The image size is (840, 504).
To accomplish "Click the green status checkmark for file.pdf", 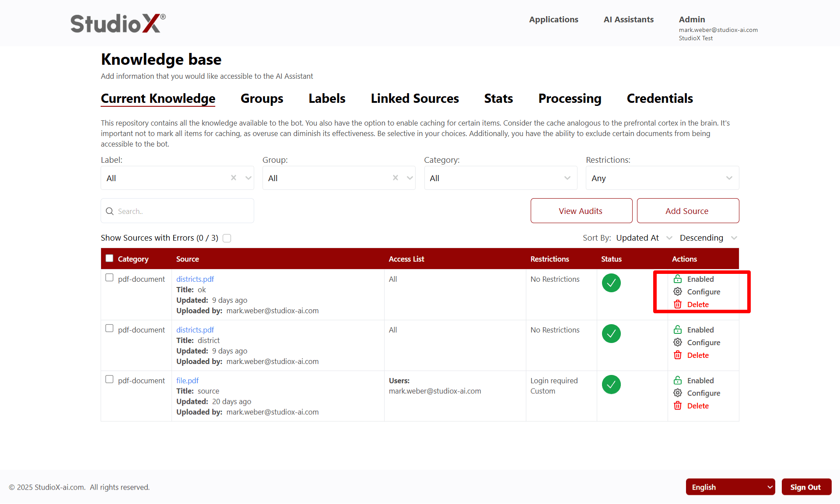I will (611, 385).
